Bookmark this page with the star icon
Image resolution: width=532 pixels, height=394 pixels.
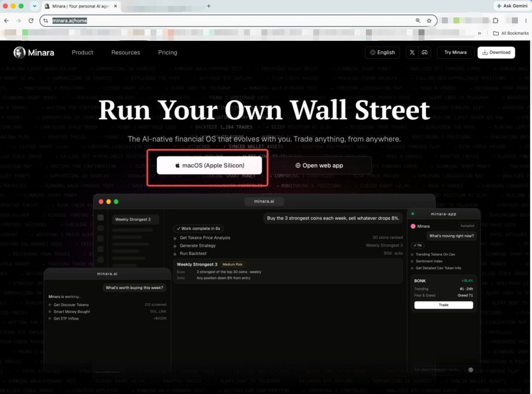429,20
